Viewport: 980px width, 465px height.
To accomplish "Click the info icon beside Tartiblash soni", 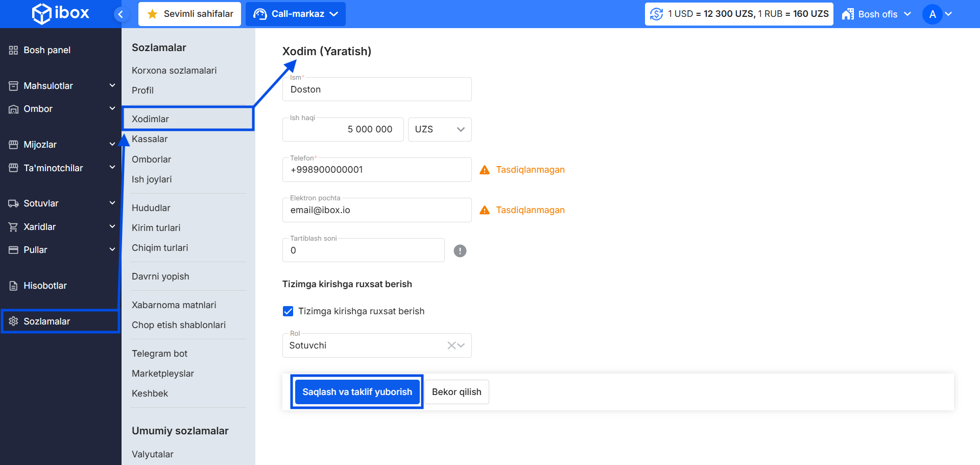I will click(x=460, y=251).
